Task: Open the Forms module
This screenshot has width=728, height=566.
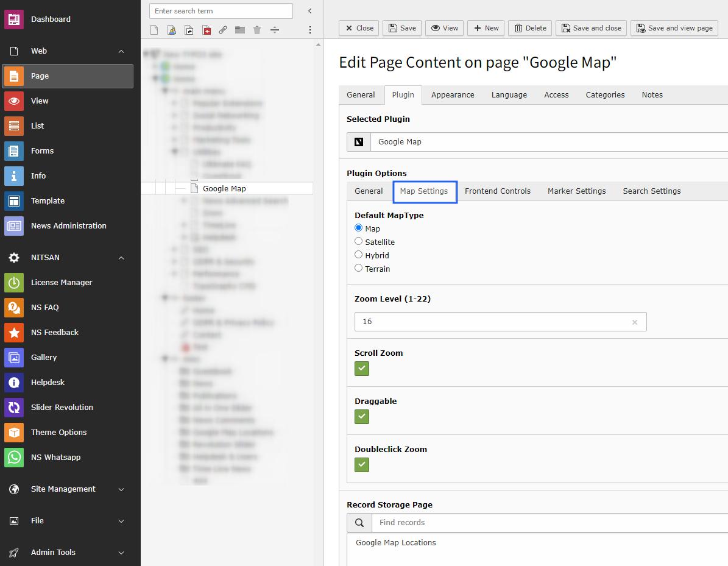Action: [x=68, y=151]
